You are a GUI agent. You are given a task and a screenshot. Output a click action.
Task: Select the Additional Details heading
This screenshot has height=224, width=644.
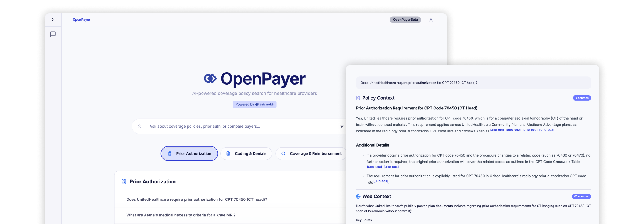373,145
